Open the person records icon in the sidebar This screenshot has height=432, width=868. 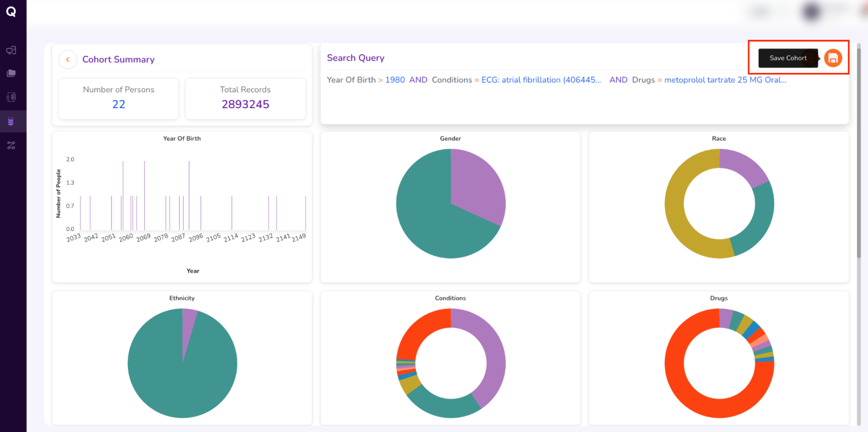coord(11,97)
